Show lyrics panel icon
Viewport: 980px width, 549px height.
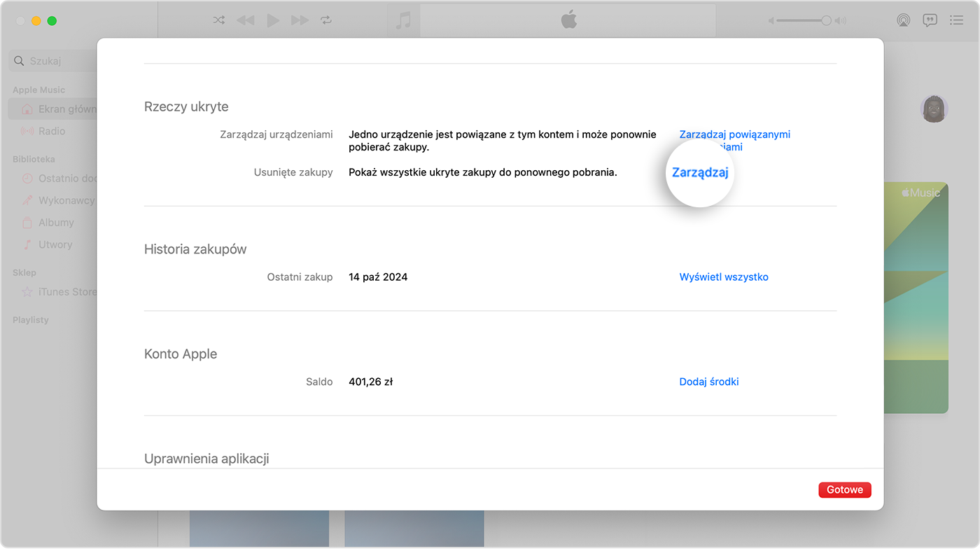click(x=930, y=20)
